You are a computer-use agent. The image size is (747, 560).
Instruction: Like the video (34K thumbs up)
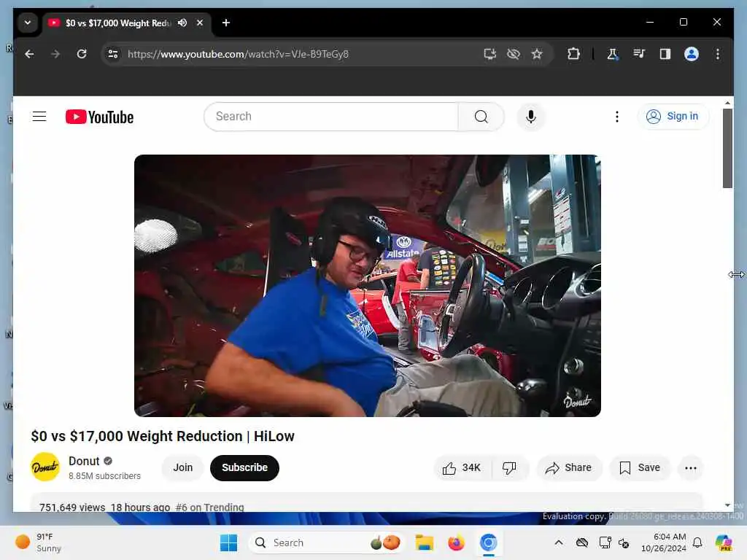(462, 468)
